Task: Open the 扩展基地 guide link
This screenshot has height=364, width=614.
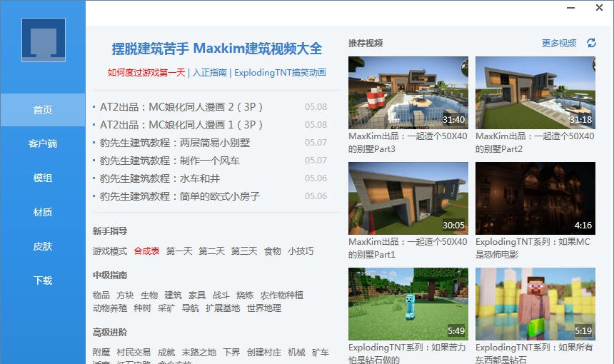Action: pos(223,308)
